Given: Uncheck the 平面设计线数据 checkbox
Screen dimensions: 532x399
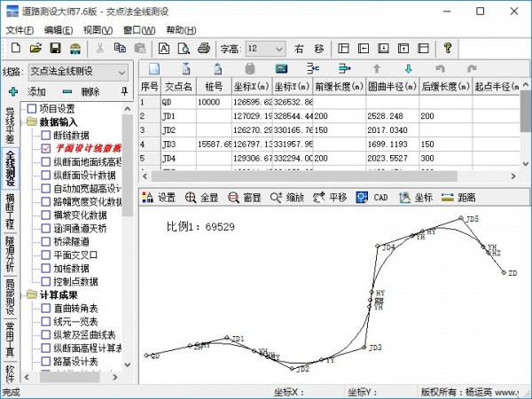Looking at the screenshot, I should tap(46, 149).
